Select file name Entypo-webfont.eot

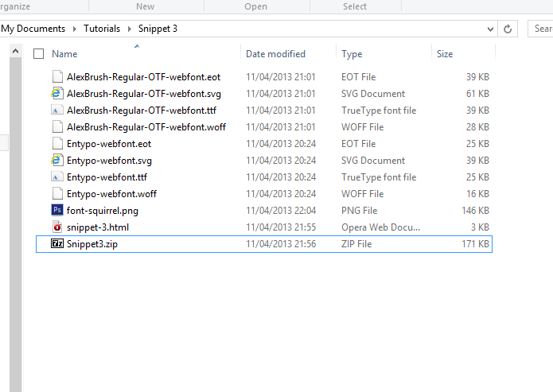[109, 144]
